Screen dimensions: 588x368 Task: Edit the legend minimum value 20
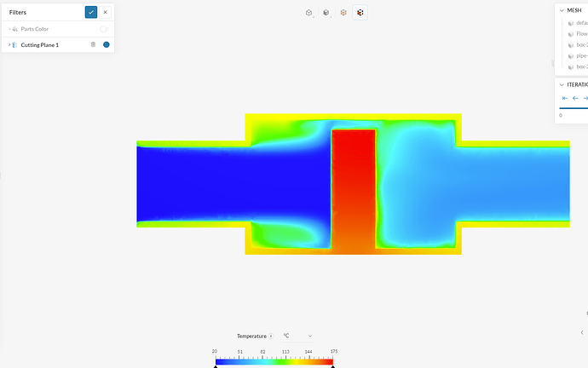215,352
